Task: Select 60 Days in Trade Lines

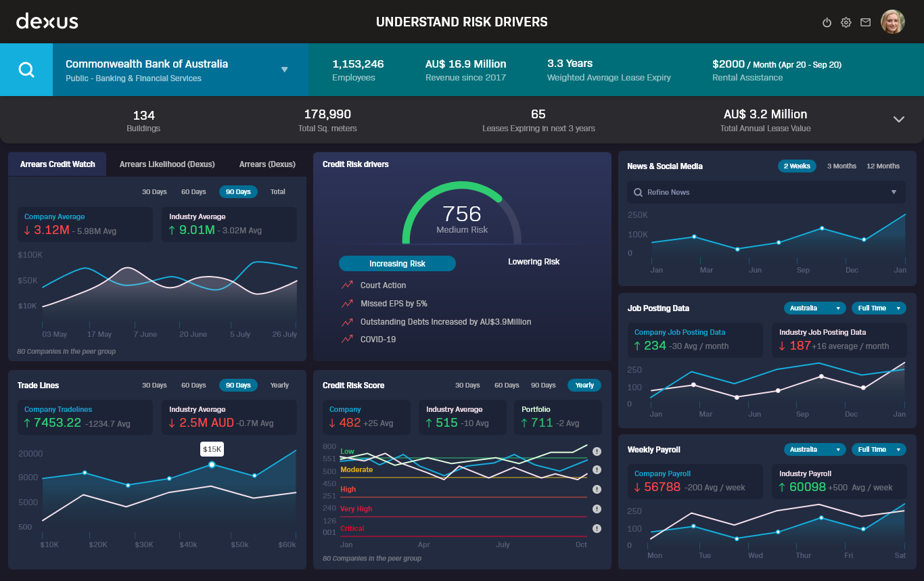Action: pos(193,385)
